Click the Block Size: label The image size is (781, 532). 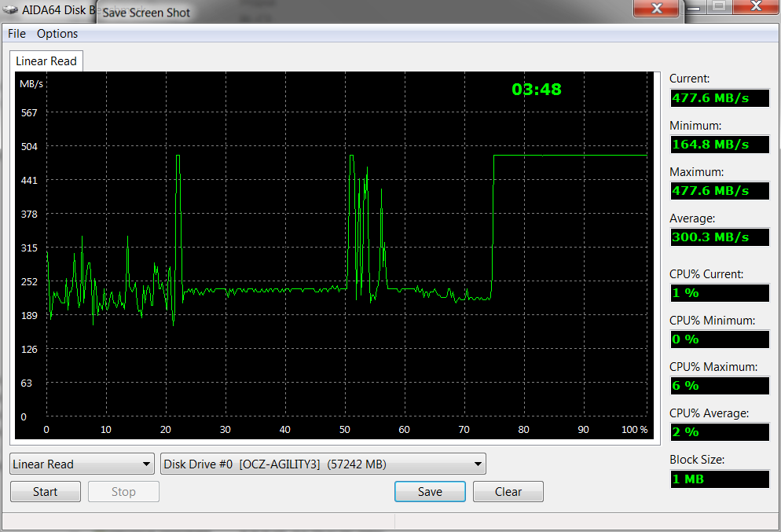tap(697, 460)
